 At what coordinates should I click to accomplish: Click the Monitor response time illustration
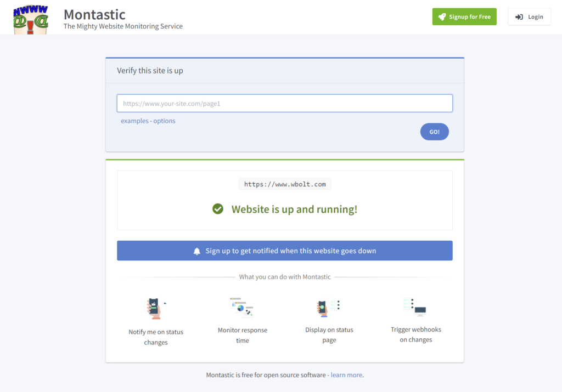tap(241, 308)
